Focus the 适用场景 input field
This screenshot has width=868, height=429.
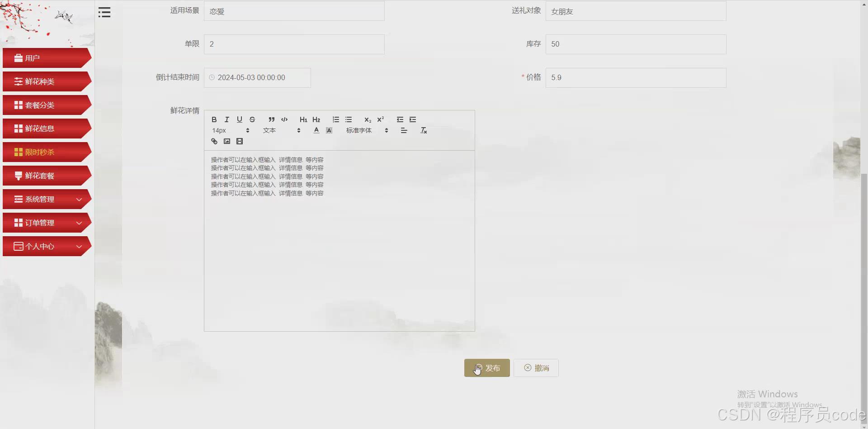click(x=294, y=11)
